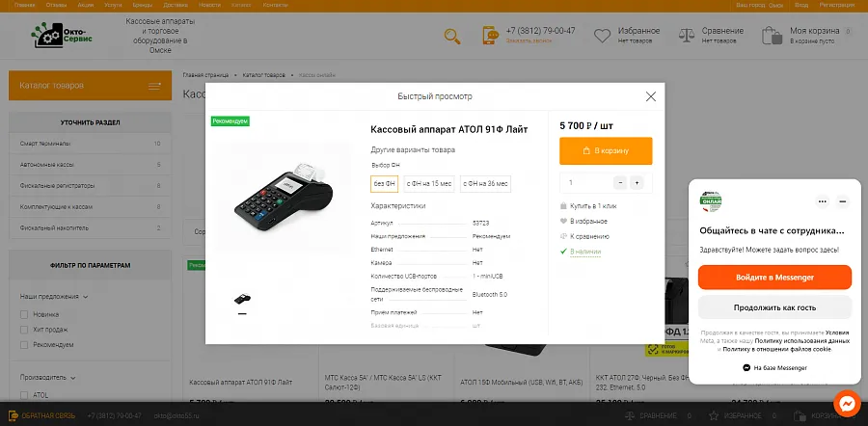Open 'Бренды' top menu item
Image resolution: width=868 pixels, height=426 pixels.
coord(143,5)
